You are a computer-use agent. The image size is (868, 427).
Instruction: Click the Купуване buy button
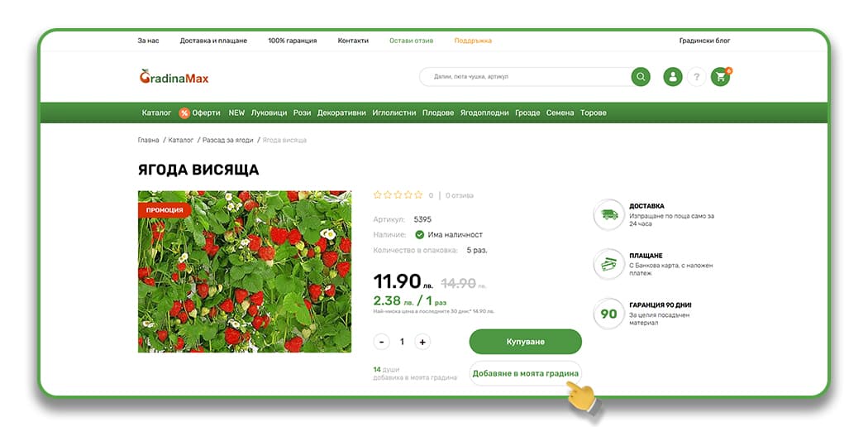525,342
